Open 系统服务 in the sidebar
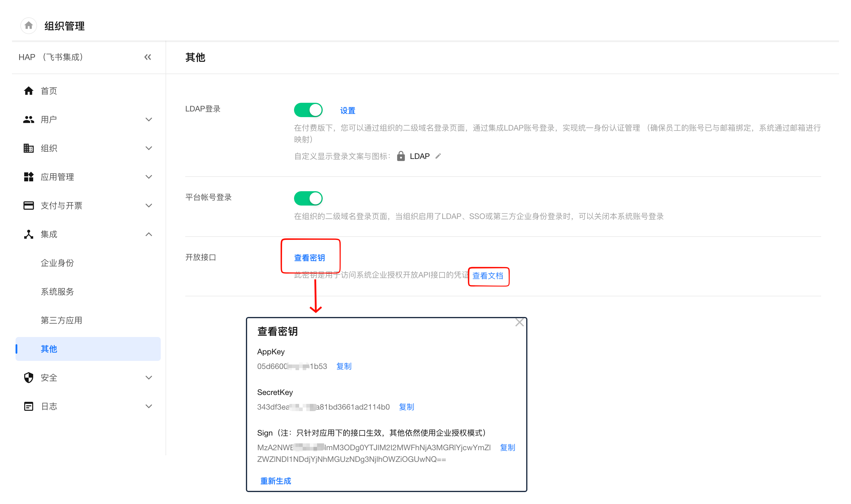The height and width of the screenshot is (504, 851). coord(57,291)
